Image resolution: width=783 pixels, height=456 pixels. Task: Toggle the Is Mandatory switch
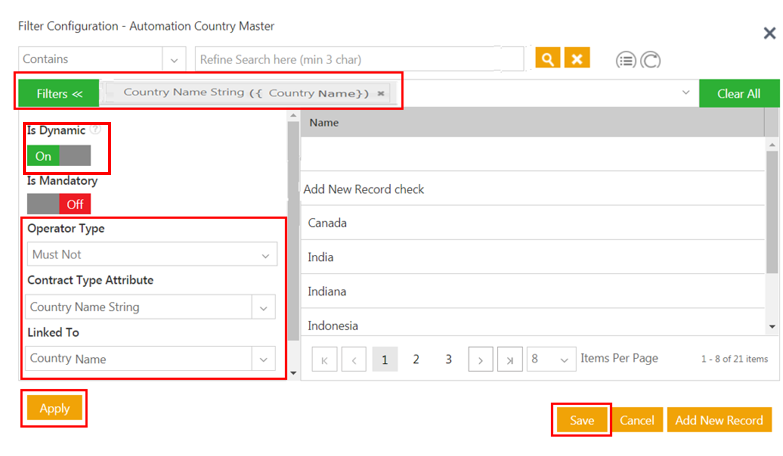(x=59, y=204)
